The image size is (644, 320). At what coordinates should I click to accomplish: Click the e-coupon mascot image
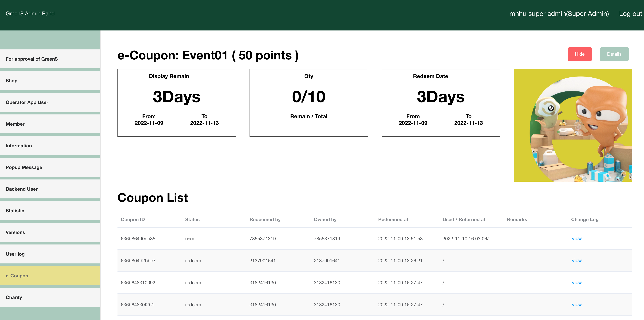[573, 125]
